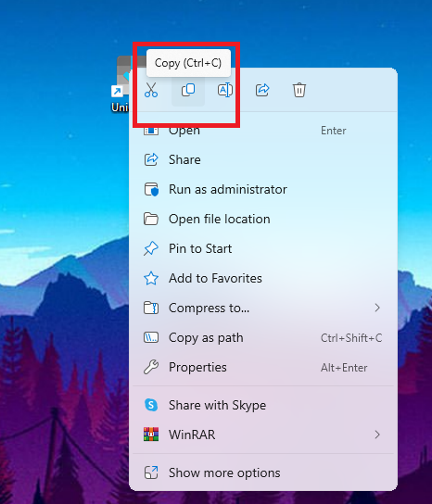Select the pin icon beside Pin to Start
The height and width of the screenshot is (504, 432).
151,248
